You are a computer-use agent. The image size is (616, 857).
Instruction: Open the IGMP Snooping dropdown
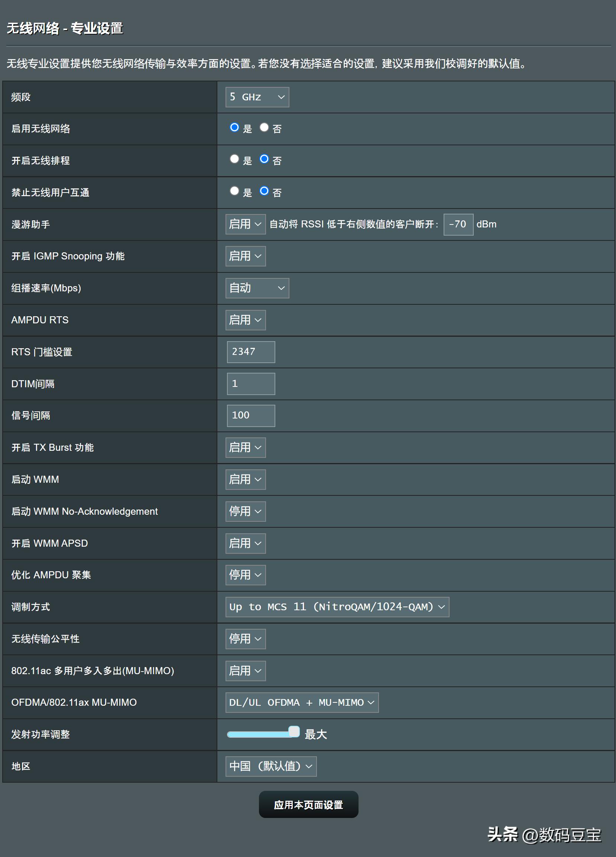(245, 256)
